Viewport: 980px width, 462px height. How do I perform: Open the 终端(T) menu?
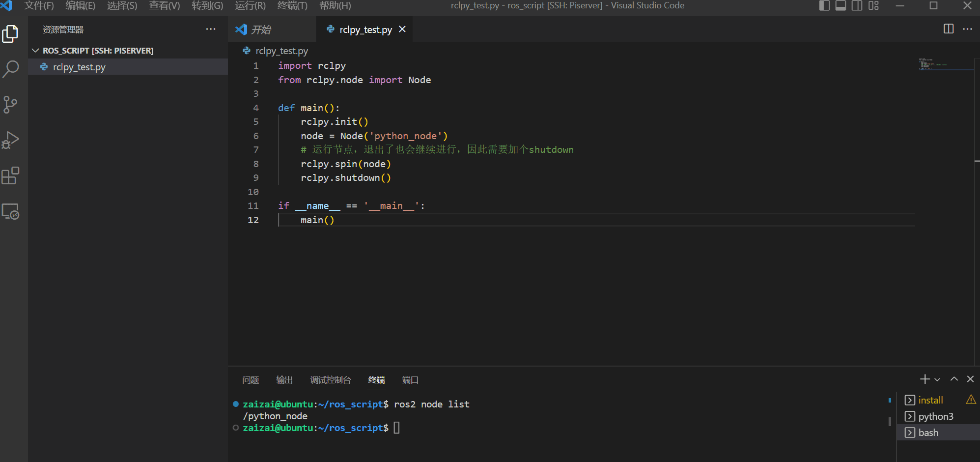coord(292,6)
